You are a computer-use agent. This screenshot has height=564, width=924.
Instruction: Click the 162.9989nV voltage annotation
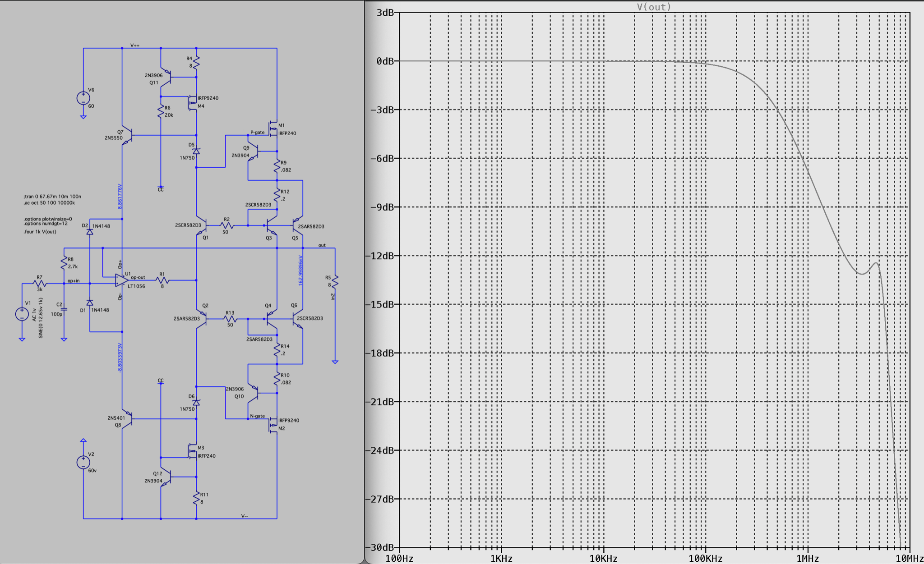(300, 270)
